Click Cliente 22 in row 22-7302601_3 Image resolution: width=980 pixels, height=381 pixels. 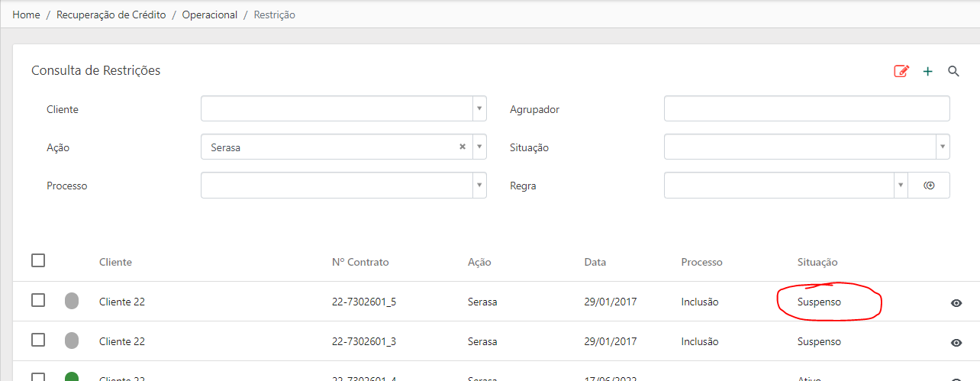[122, 341]
